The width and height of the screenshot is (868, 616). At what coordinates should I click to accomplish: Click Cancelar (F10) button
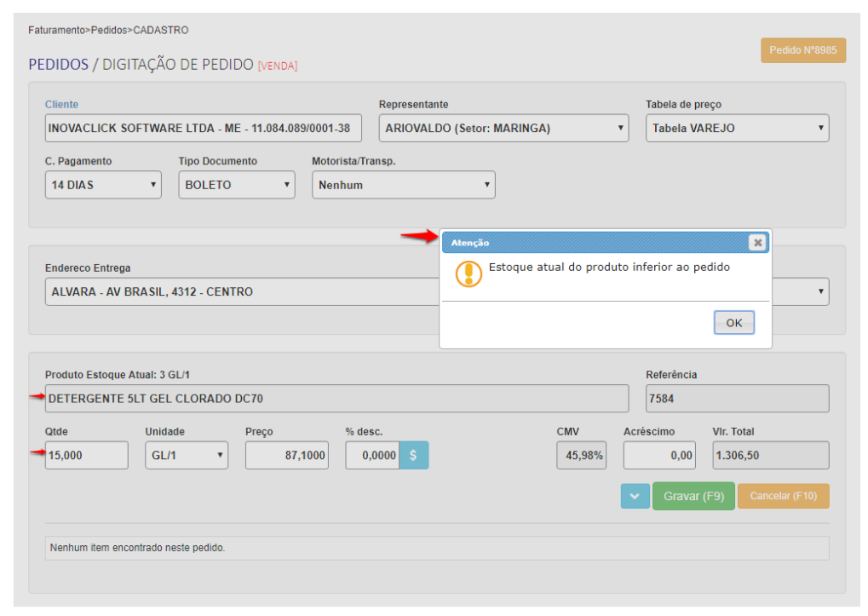pyautogui.click(x=783, y=497)
